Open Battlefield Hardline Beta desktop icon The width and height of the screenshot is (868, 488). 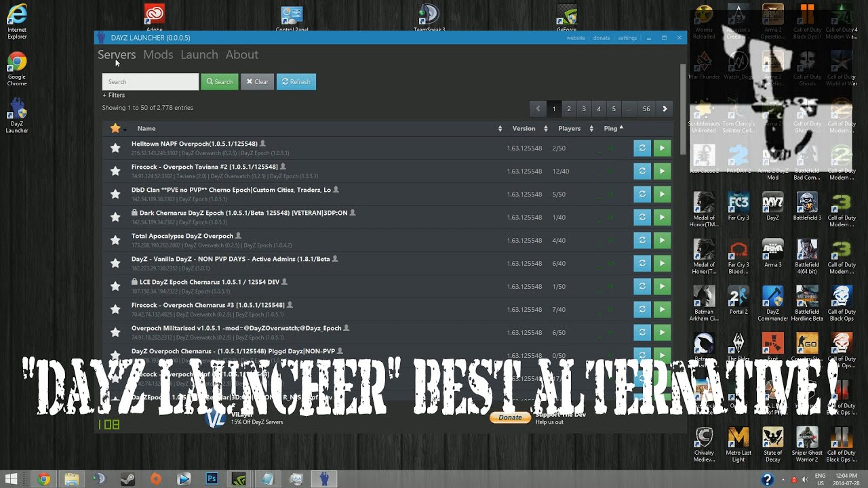[x=807, y=304]
